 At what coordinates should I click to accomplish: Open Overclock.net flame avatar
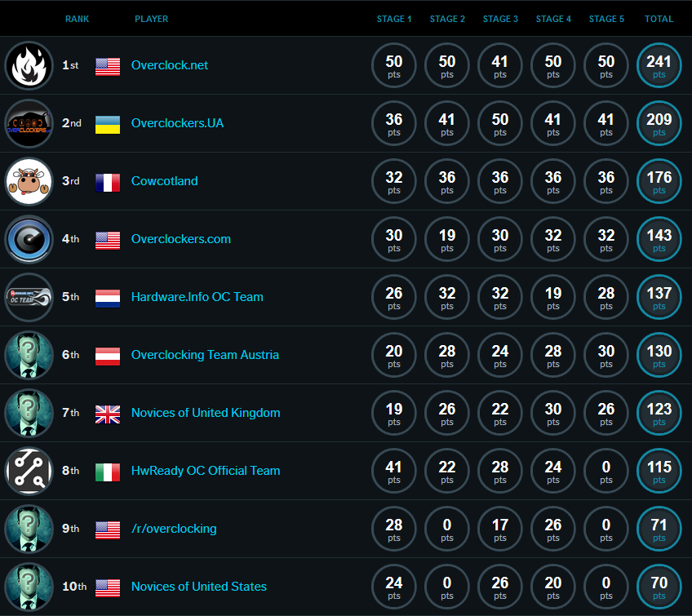29,65
